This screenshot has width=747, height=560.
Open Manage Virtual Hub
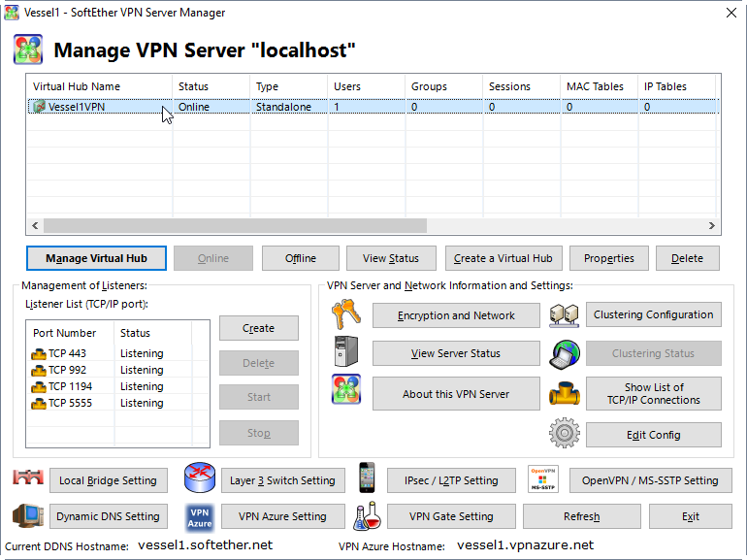(96, 258)
